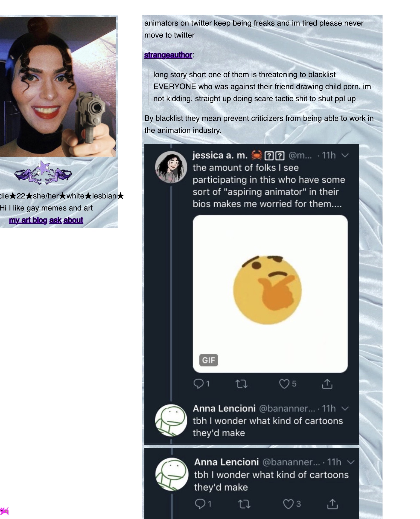Click the blog owner's selfie avatar image

[58, 87]
